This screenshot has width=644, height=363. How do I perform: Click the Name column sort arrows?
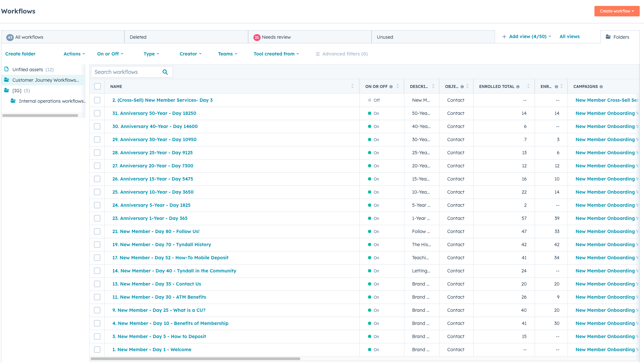[352, 86]
